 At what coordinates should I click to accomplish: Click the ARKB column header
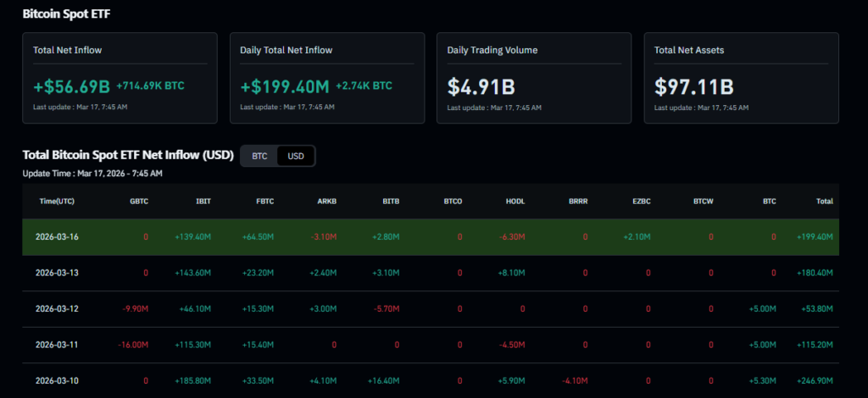(x=326, y=202)
